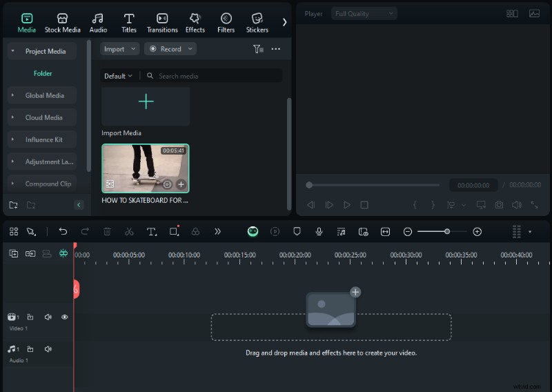Expand the Compound Clip section
This screenshot has width=552, height=392.
point(12,184)
